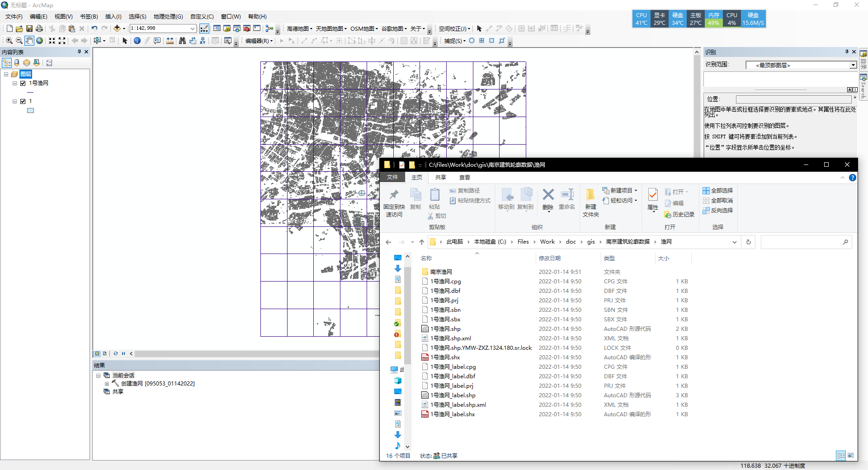Select the Zoom In tool
868x470 pixels.
click(x=9, y=41)
